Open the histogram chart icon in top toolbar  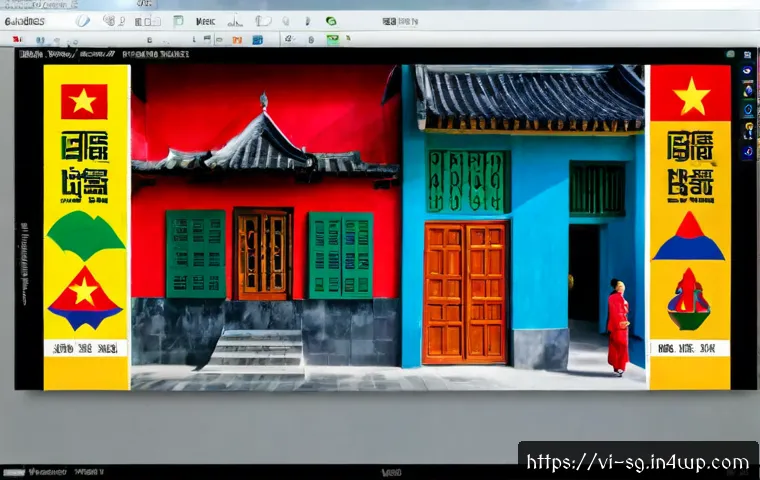tap(235, 21)
